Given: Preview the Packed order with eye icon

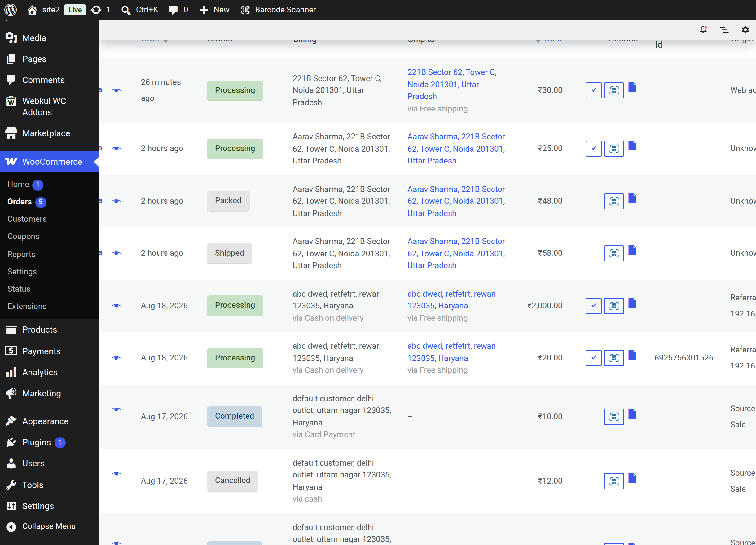Looking at the screenshot, I should pos(116,201).
